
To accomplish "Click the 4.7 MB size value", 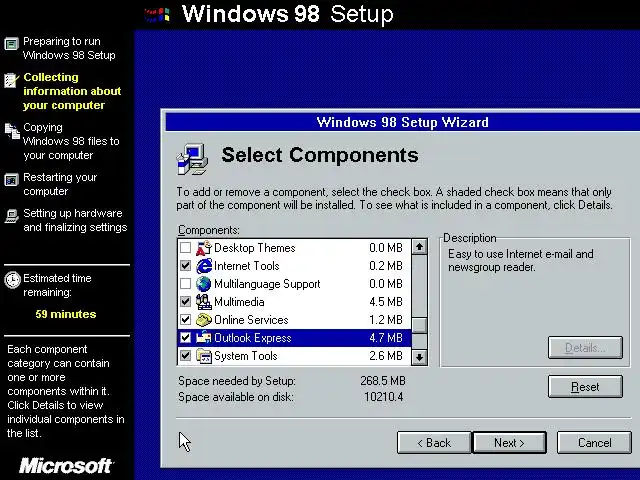I will click(386, 338).
